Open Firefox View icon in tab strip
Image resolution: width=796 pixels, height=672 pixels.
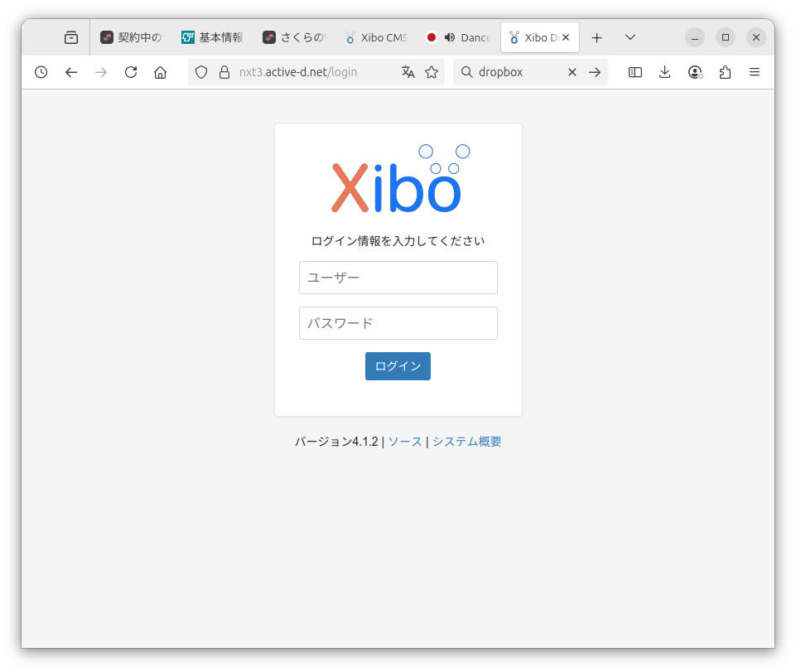point(71,37)
